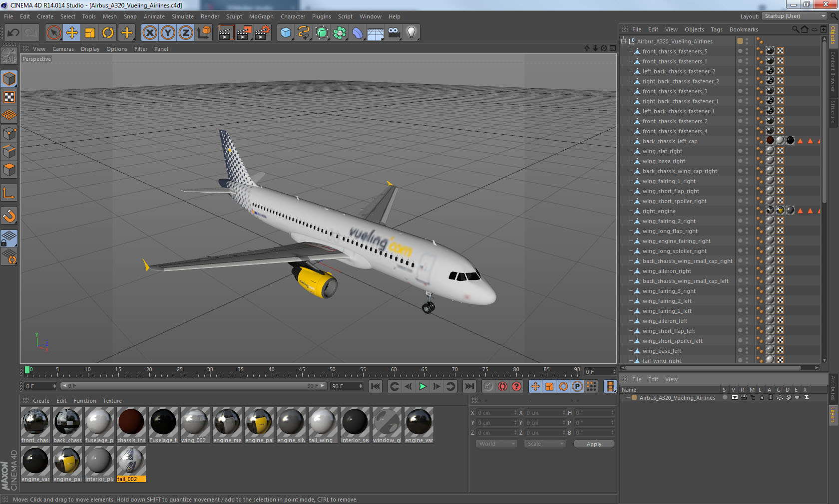The height and width of the screenshot is (504, 839).
Task: Toggle Z axis lock
Action: pos(186,33)
